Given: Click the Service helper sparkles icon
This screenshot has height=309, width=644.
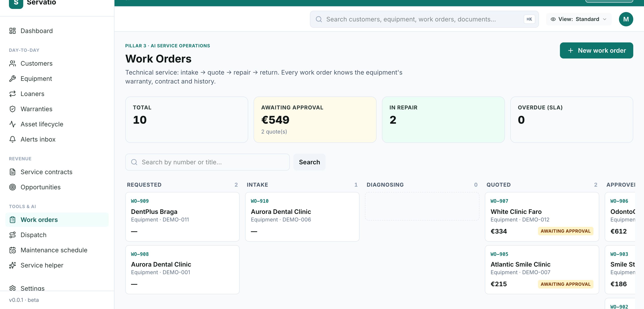Looking at the screenshot, I should [x=13, y=265].
